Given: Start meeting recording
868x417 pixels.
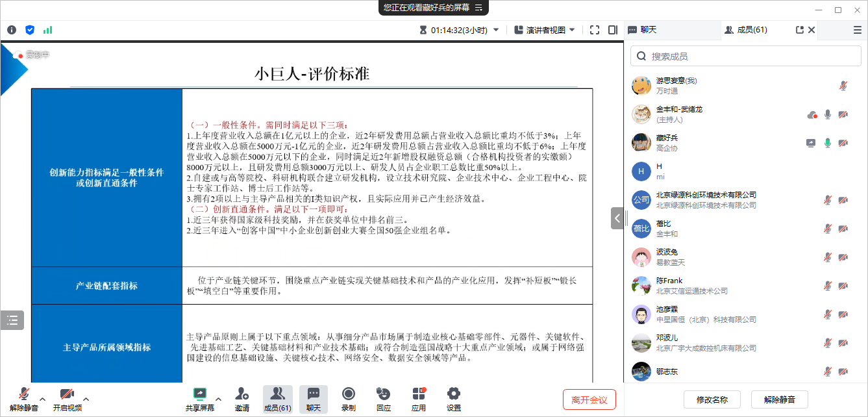Looking at the screenshot, I should tap(349, 399).
